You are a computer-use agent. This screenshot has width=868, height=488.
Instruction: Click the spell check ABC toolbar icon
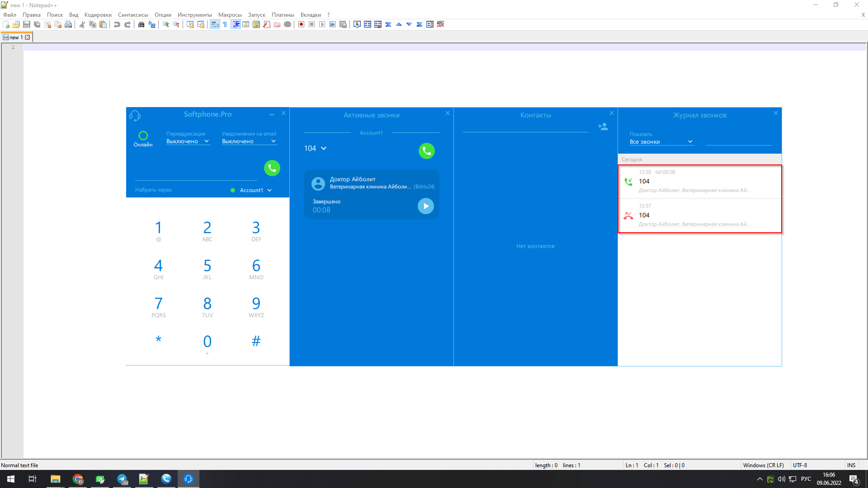tap(440, 24)
